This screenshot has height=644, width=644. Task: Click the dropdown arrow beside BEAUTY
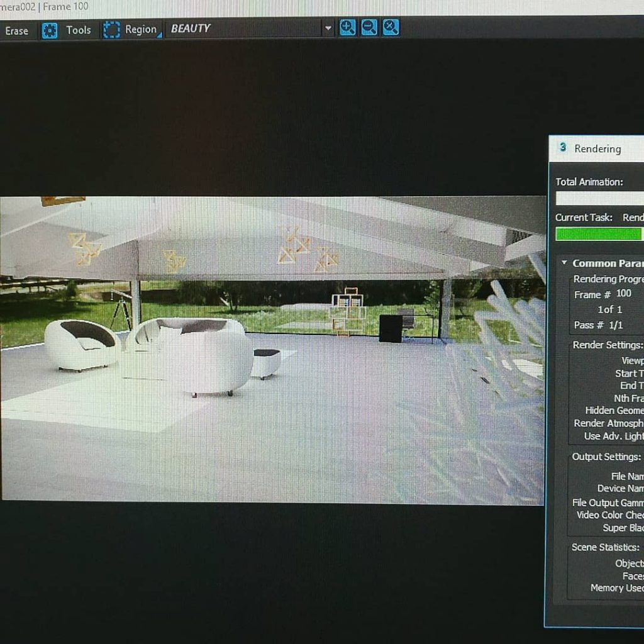328,28
